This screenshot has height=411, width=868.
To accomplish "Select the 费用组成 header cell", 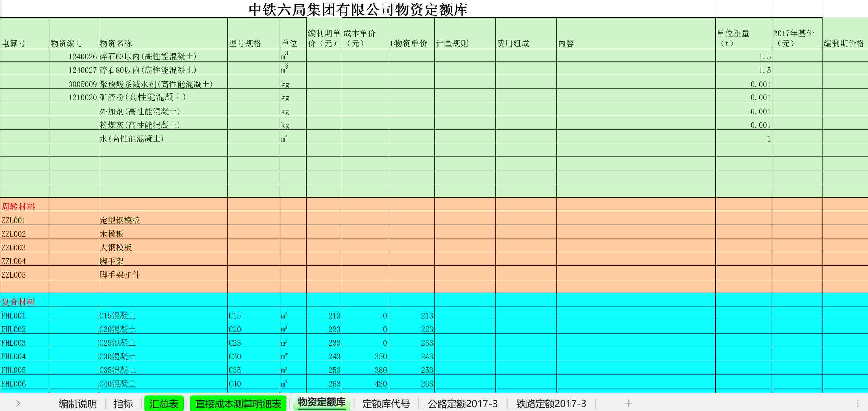I will [x=526, y=33].
